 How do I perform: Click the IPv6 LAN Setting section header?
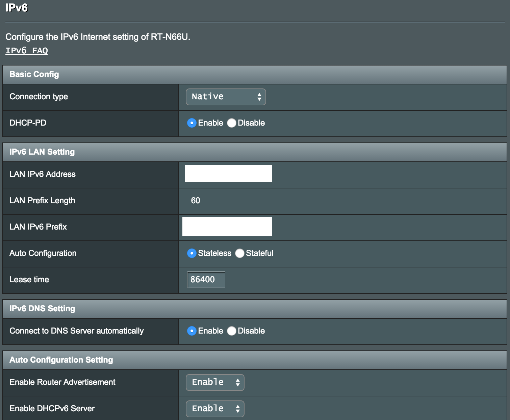pyautogui.click(x=255, y=152)
